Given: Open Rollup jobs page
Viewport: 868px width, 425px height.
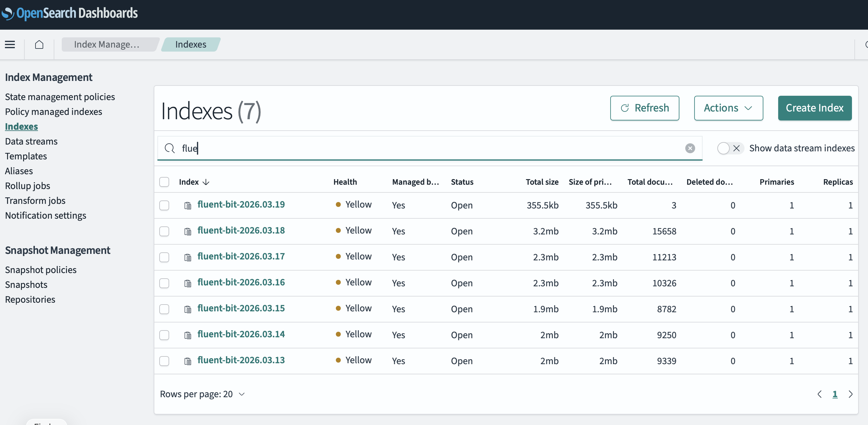Looking at the screenshot, I should [28, 186].
